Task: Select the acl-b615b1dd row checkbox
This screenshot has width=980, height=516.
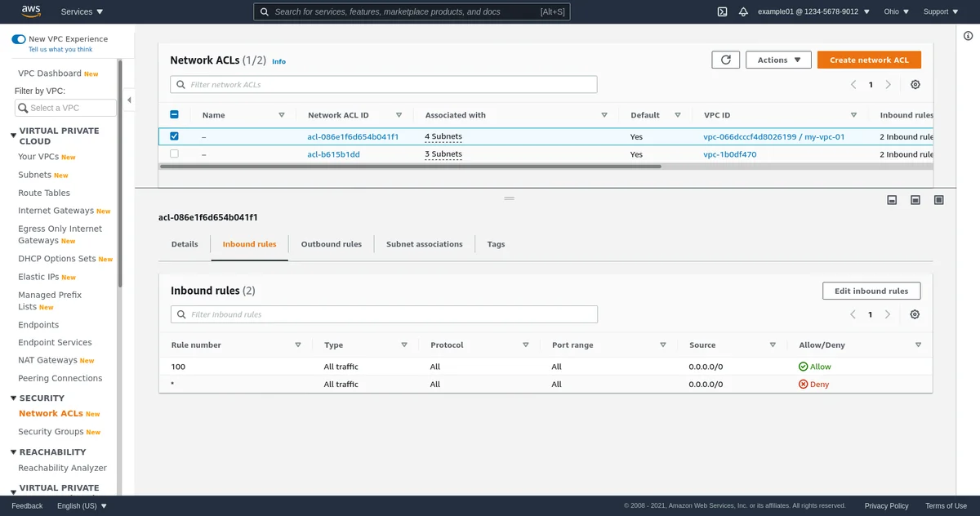Action: pos(174,154)
